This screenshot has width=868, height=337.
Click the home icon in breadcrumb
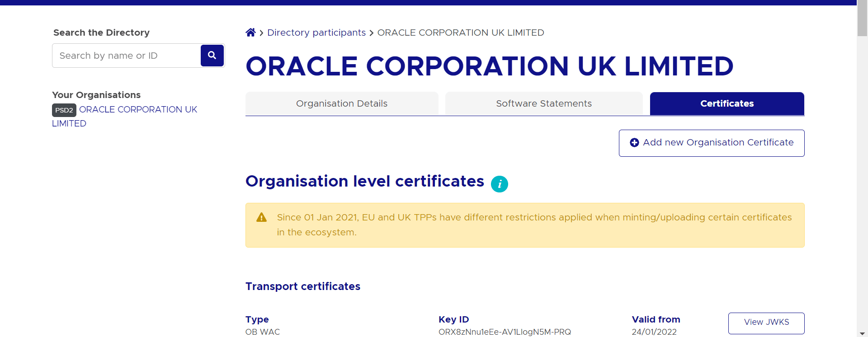[x=250, y=33]
